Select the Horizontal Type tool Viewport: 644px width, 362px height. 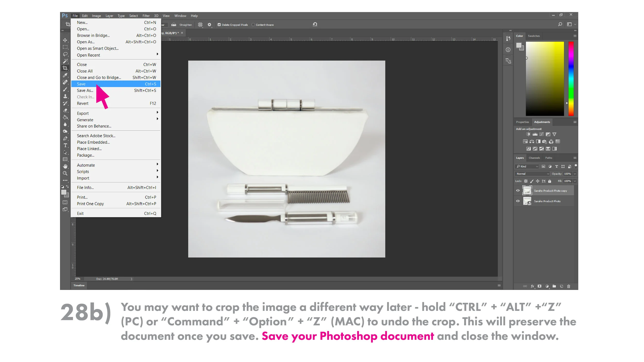click(65, 145)
